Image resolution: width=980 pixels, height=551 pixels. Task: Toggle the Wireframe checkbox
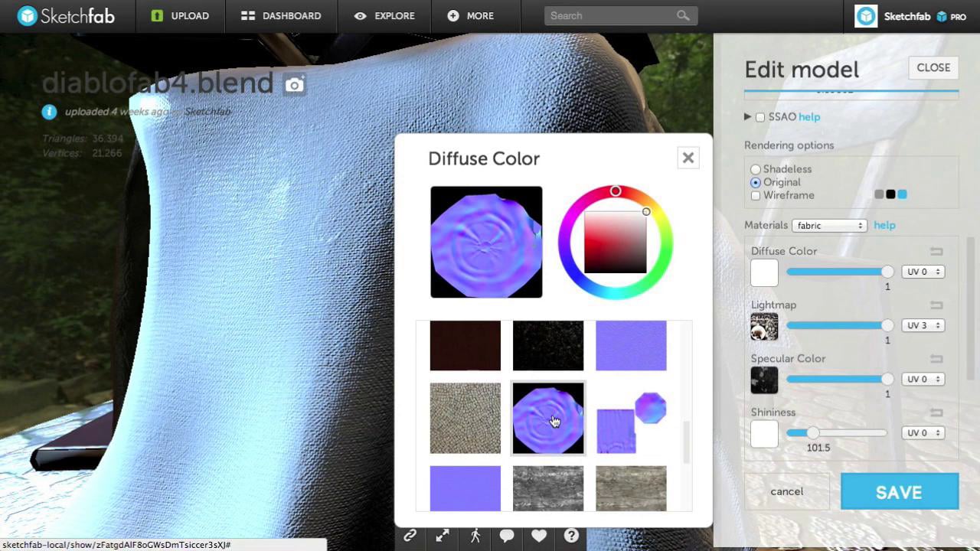tap(756, 195)
